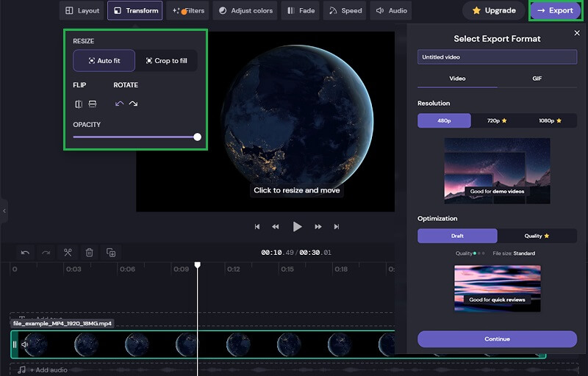Skip to the start of the video
The image size is (588, 376).
point(257,227)
